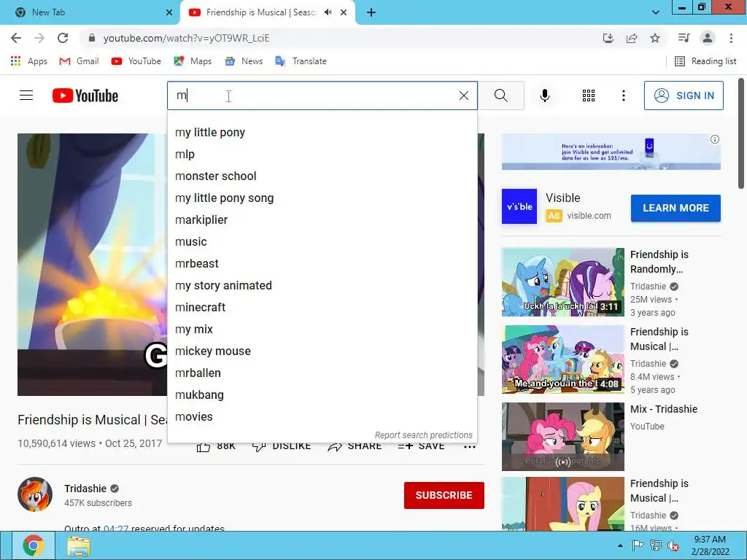Open the Chrome profile avatar icon
747x560 pixels.
tap(708, 38)
